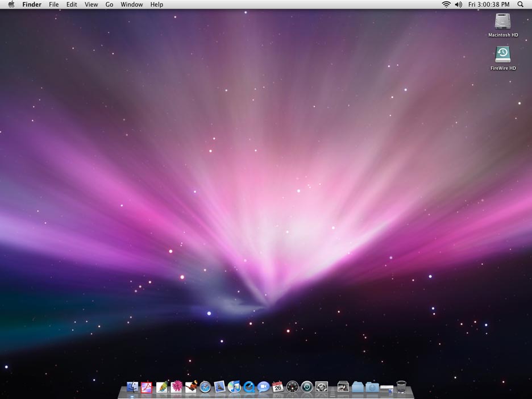Open System Preferences gears icon
This screenshot has width=532, height=399.
pyautogui.click(x=321, y=387)
